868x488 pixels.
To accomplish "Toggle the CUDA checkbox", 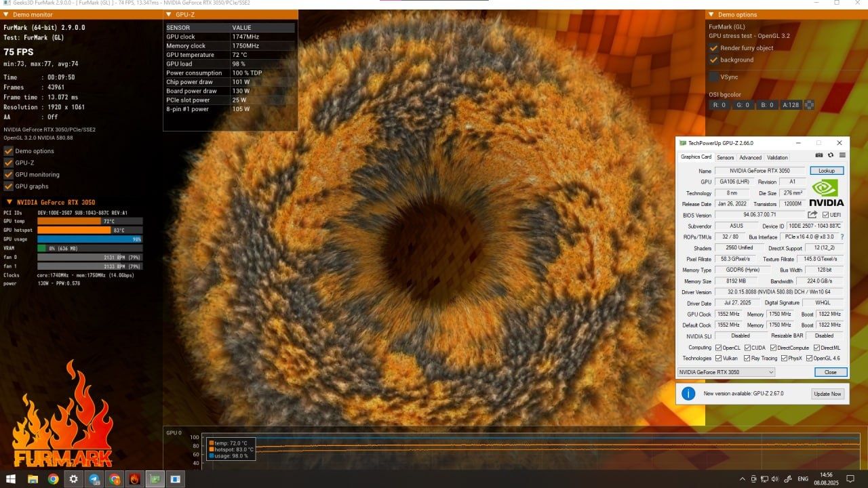I will click(x=747, y=348).
